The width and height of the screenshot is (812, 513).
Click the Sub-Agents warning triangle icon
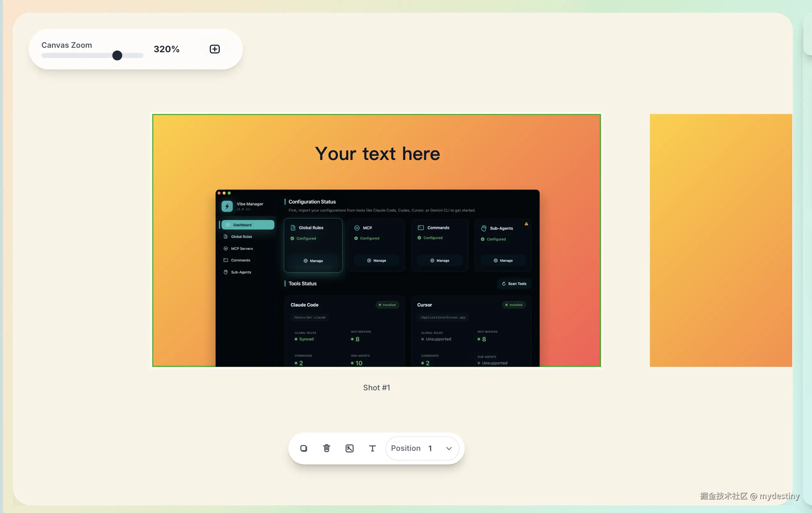526,224
